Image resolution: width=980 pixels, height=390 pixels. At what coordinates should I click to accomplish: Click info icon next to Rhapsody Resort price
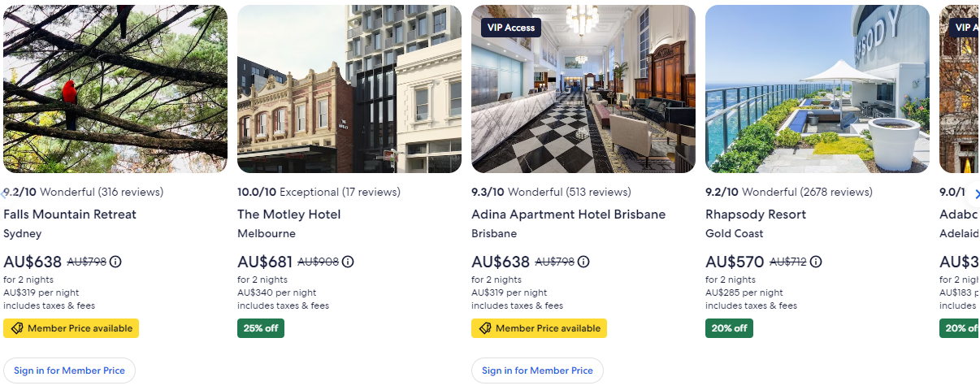[816, 262]
